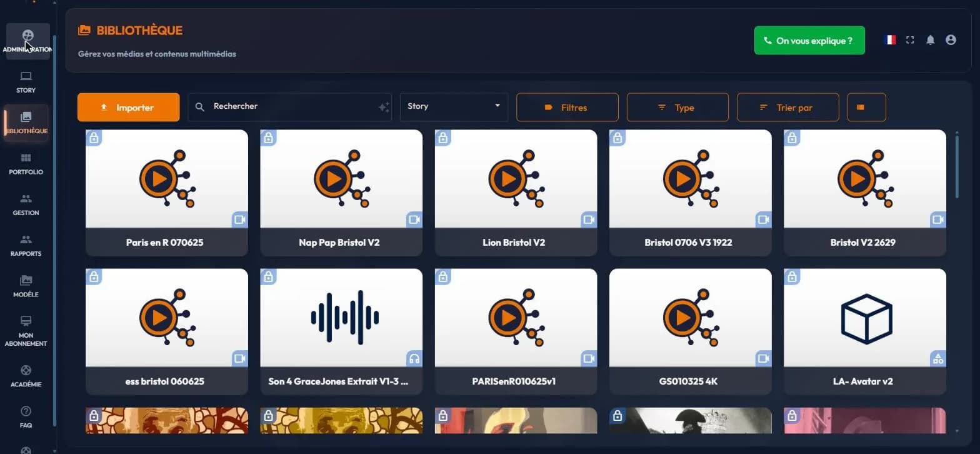Click the Importer button
This screenshot has width=980, height=454.
tap(128, 107)
